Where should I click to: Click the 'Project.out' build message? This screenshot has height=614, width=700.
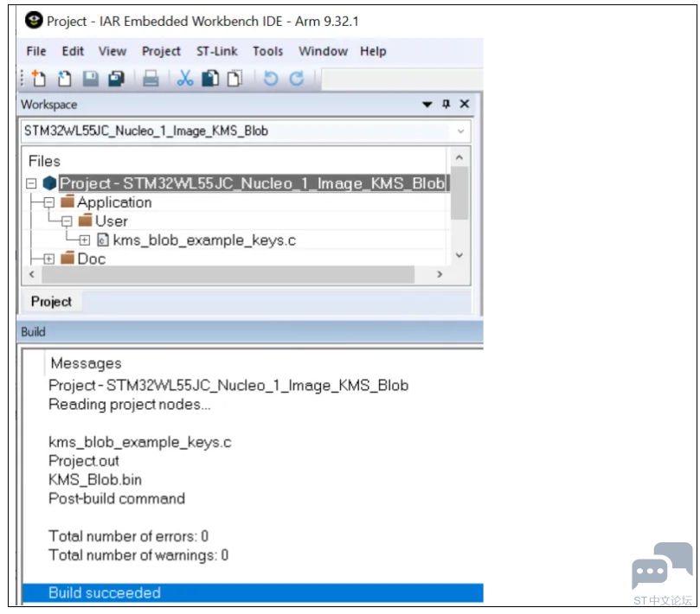84,461
